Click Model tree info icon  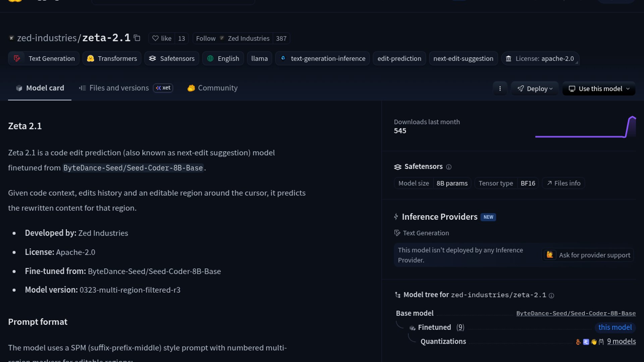(x=551, y=295)
